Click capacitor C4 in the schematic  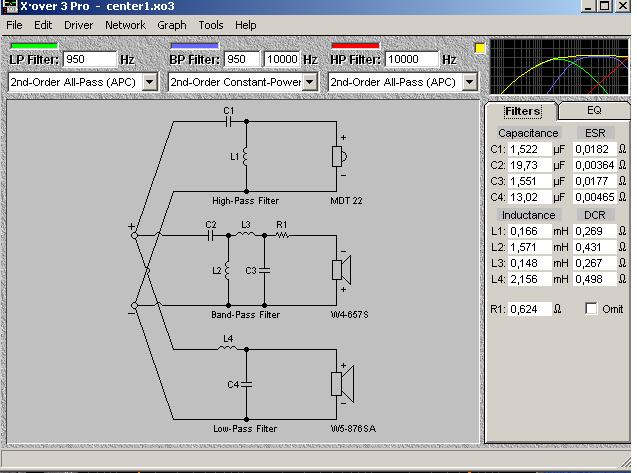[246, 384]
